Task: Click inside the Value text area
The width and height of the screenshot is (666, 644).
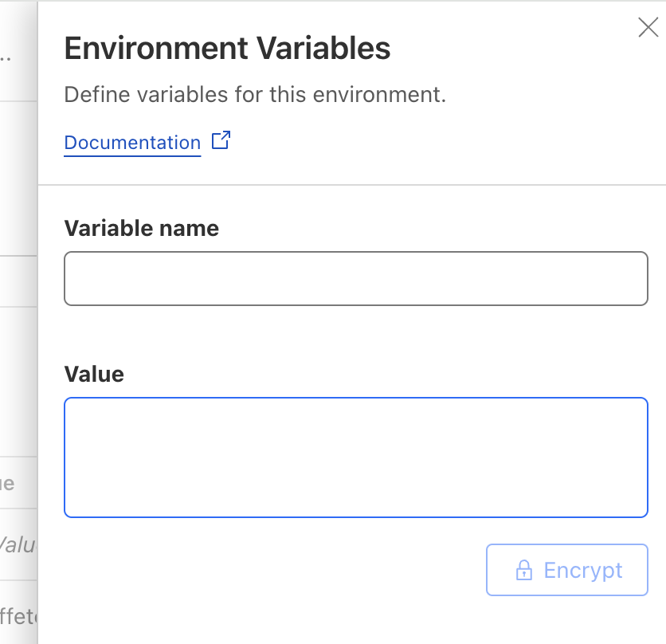Action: (x=355, y=457)
